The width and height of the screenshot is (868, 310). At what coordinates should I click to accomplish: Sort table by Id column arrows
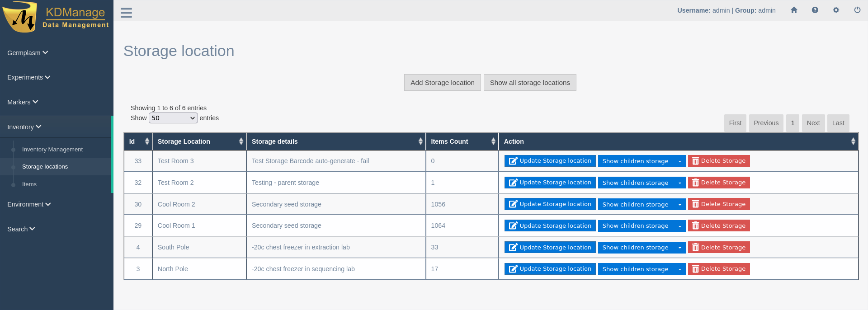(x=147, y=141)
